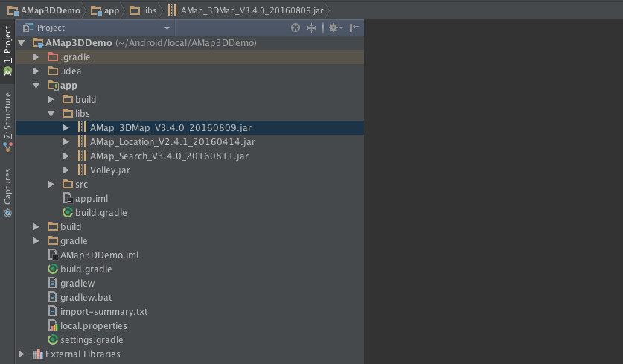Select the AMap3DDemo project root icon
Viewport: 623px width, 364px height.
(38, 43)
